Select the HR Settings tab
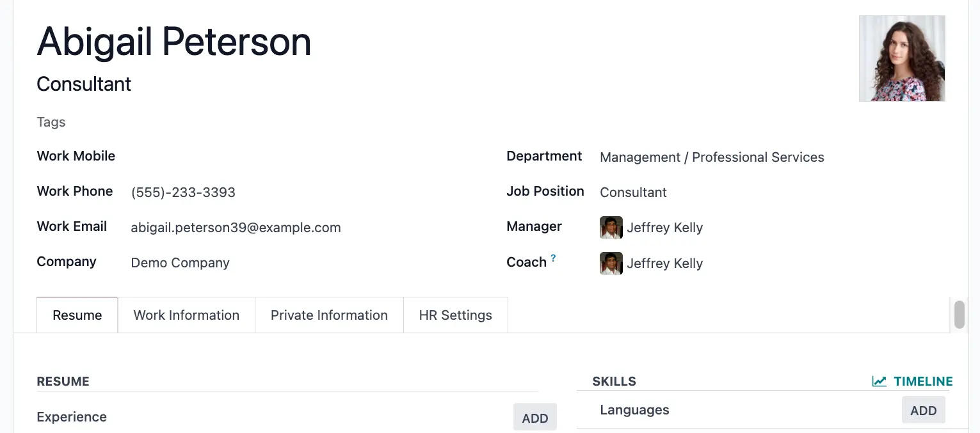 point(456,315)
